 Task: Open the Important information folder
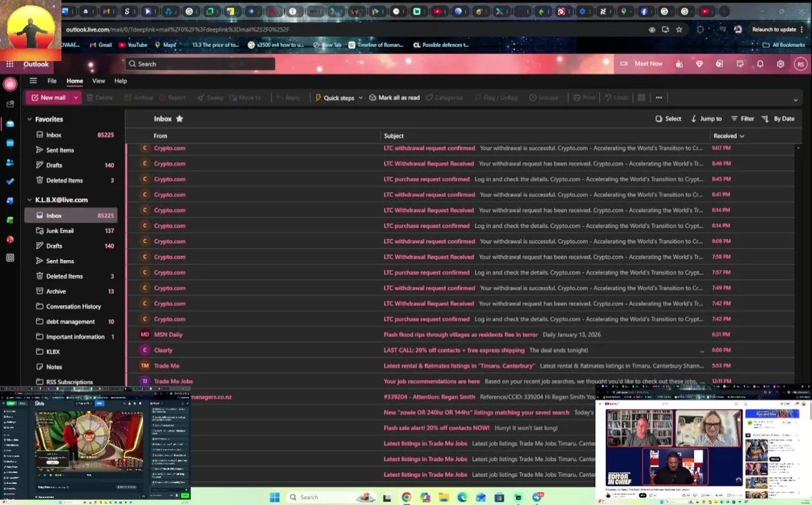tap(71, 337)
